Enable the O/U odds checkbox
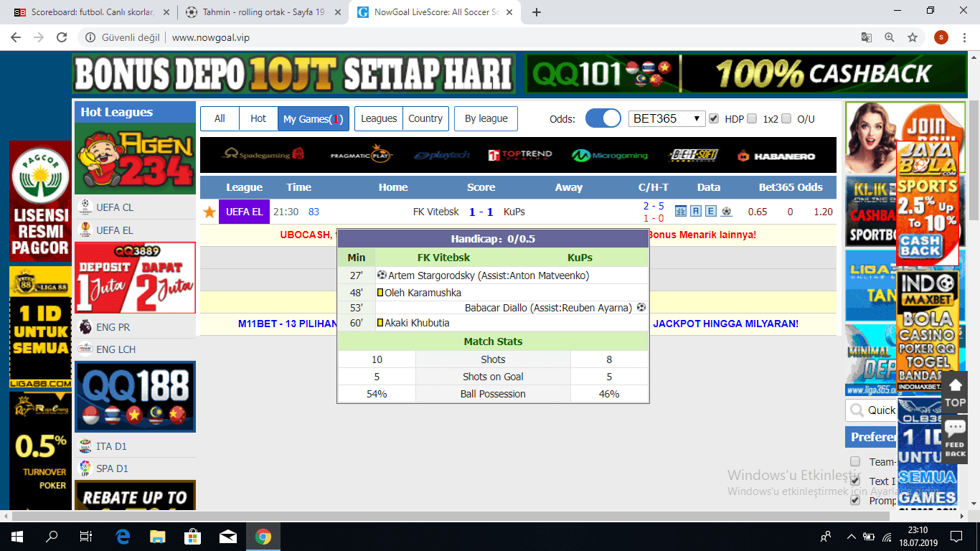 (786, 118)
